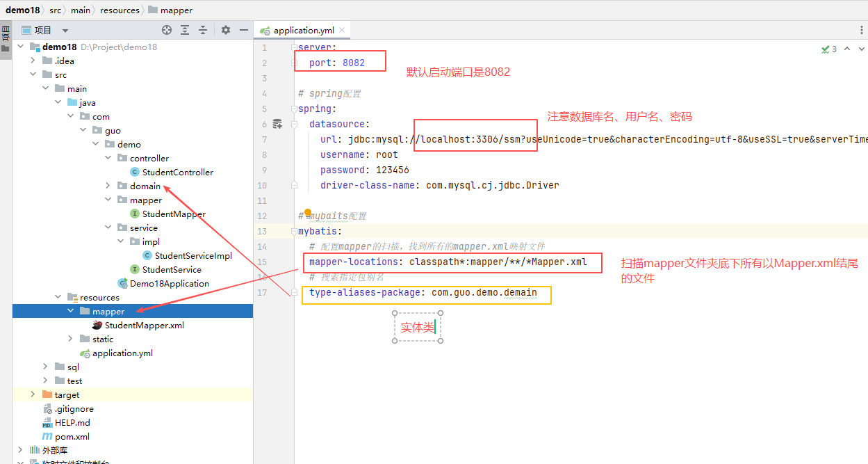The height and width of the screenshot is (464, 868).
Task: Open project panel settings gear
Action: (226, 30)
